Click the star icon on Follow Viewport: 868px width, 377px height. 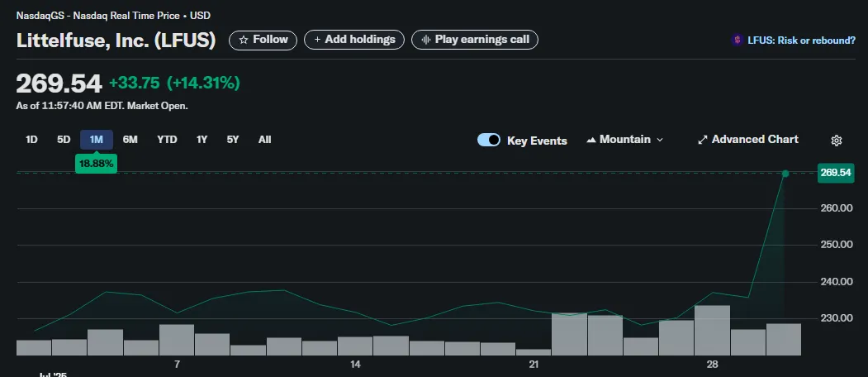tap(244, 40)
